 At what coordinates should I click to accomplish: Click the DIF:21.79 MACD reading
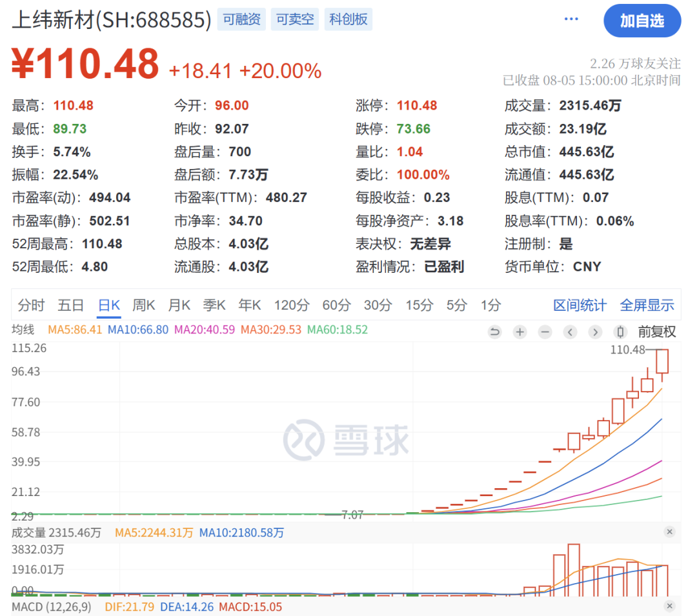click(129, 607)
